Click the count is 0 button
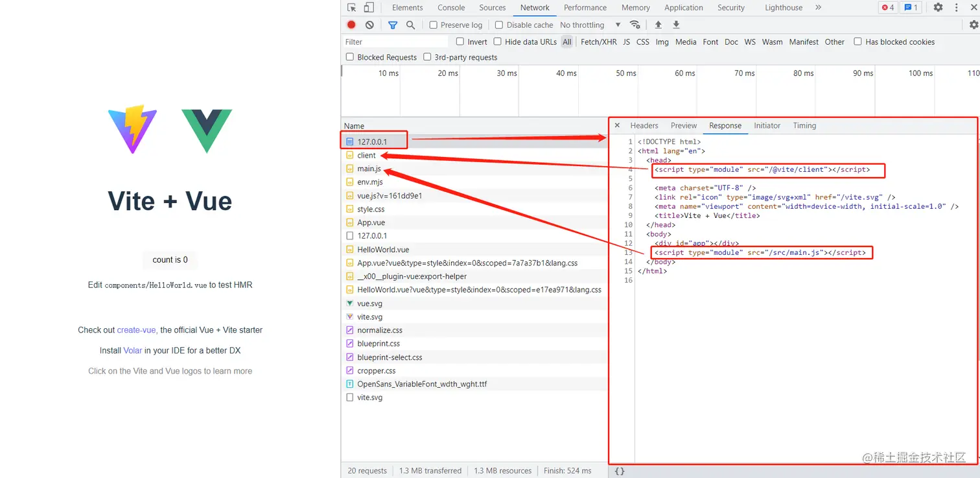980x478 pixels. pos(170,259)
